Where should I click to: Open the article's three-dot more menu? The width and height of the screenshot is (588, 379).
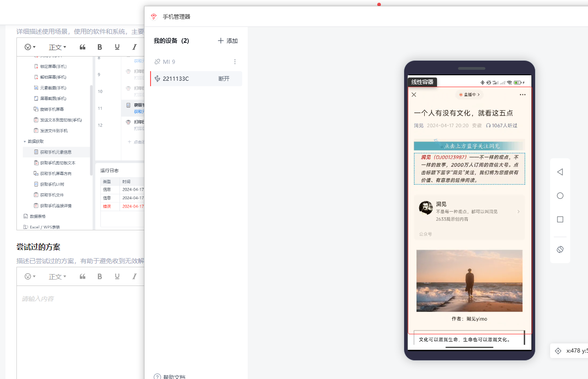[523, 94]
